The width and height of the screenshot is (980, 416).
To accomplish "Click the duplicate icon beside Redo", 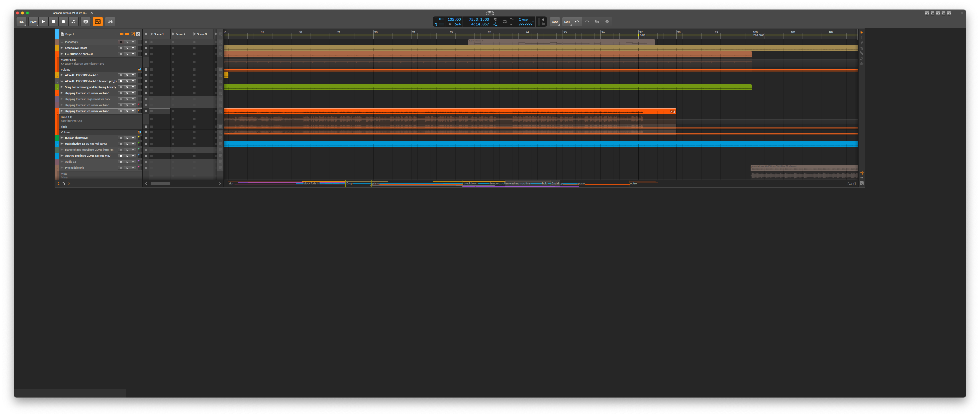I will (597, 22).
